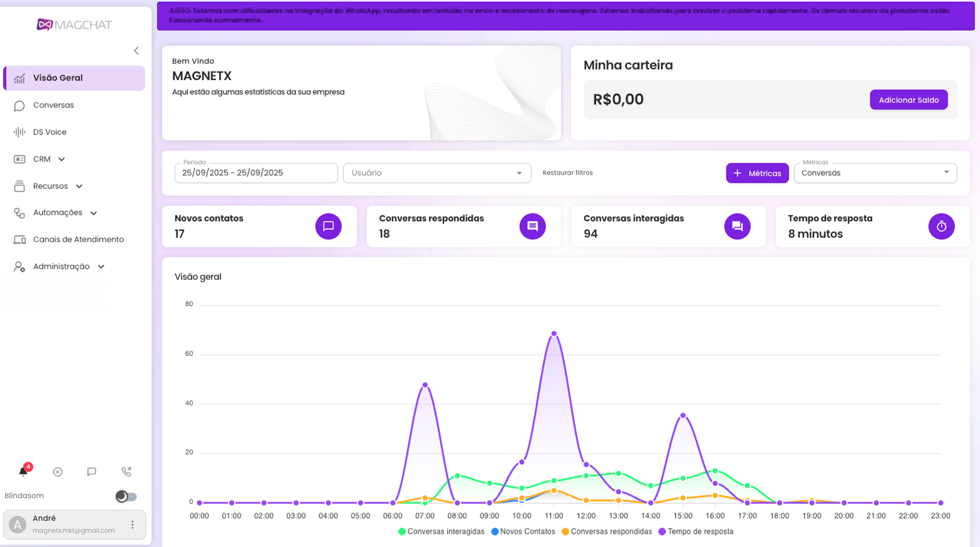Screen dimensions: 980x547
Task: Click the phone call icon in sidebar
Action: tap(126, 472)
